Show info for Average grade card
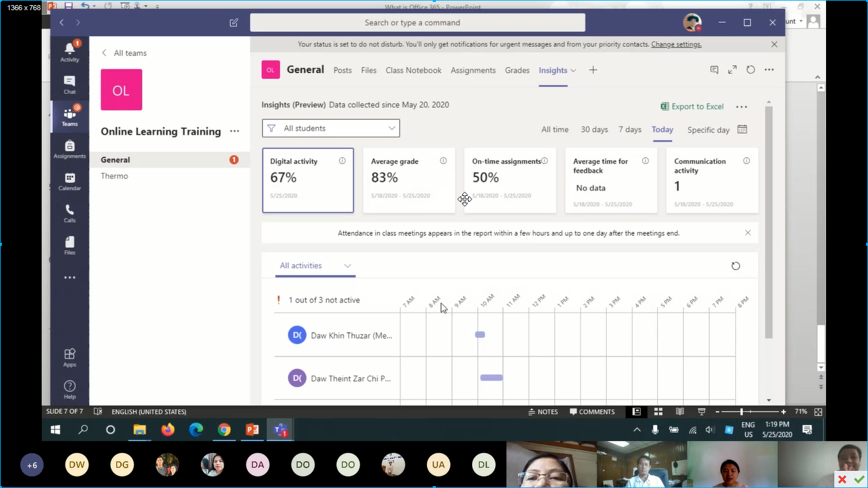Screen dimensions: 868x488 (444, 161)
